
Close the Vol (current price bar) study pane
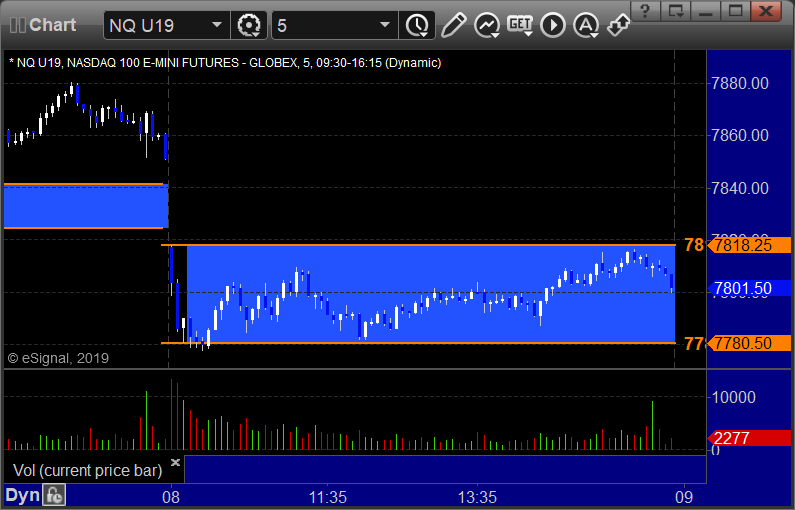click(x=175, y=462)
